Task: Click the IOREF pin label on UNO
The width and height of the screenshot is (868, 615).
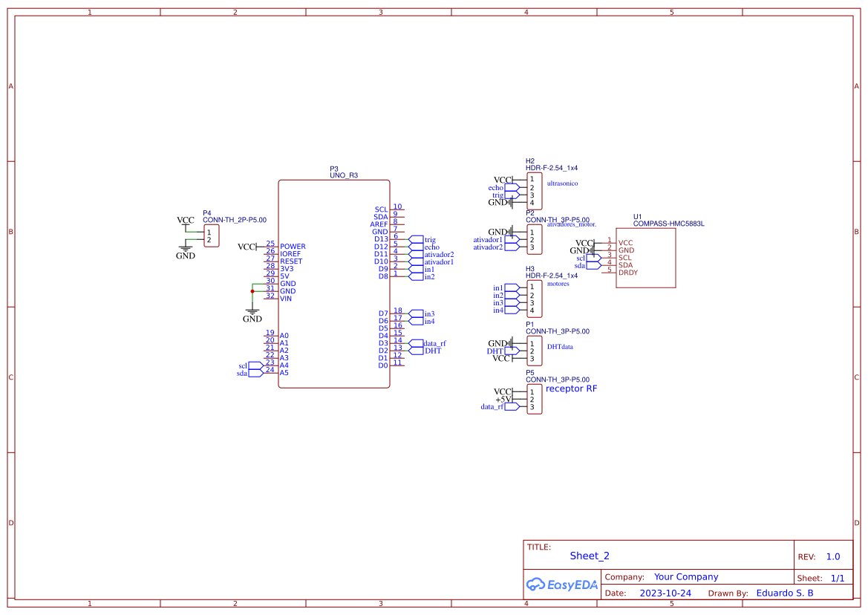Action: 290,254
